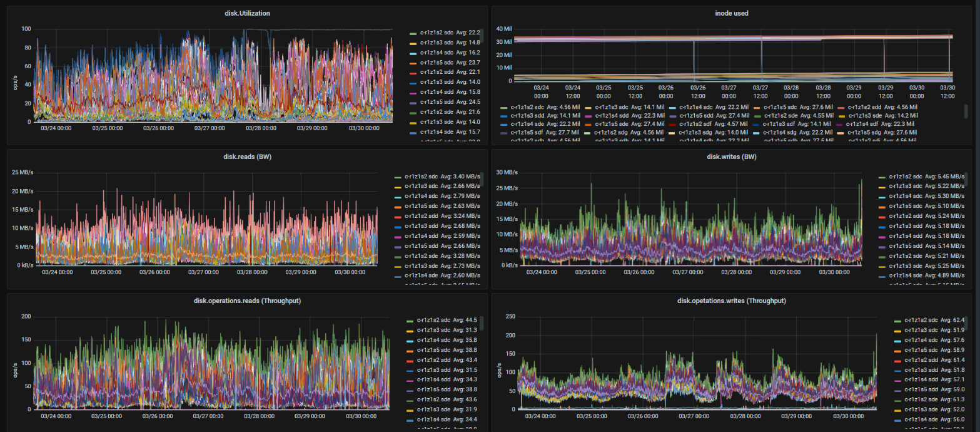This screenshot has width=980, height=432.
Task: Click orange c-r1z1s5 sdc color marker in disk.writes legend
Action: coord(882,206)
